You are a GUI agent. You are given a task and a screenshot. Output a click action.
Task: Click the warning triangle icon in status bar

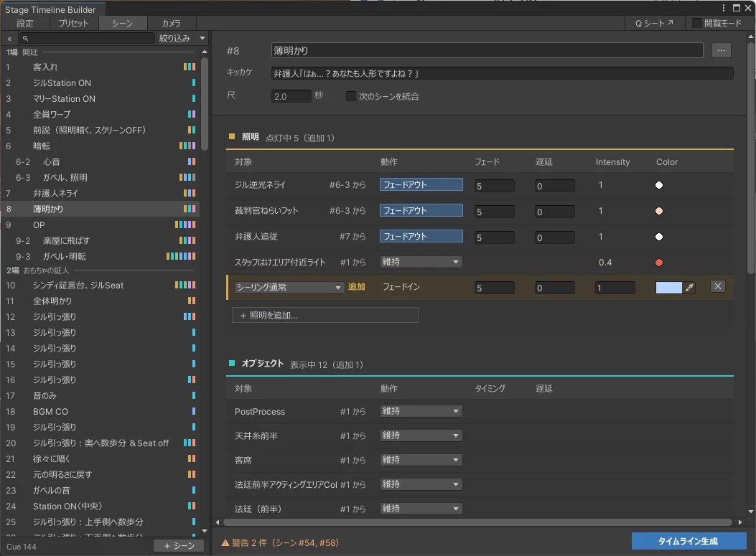tap(225, 543)
